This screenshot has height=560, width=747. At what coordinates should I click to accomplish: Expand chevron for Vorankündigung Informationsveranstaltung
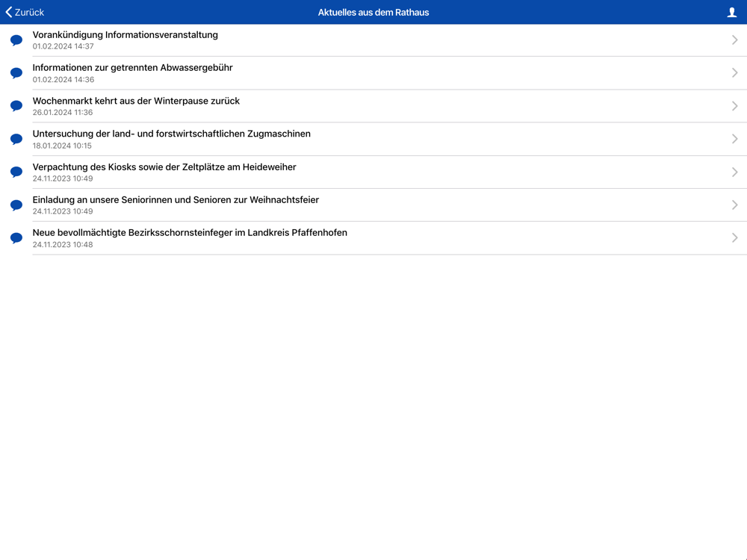(x=734, y=40)
